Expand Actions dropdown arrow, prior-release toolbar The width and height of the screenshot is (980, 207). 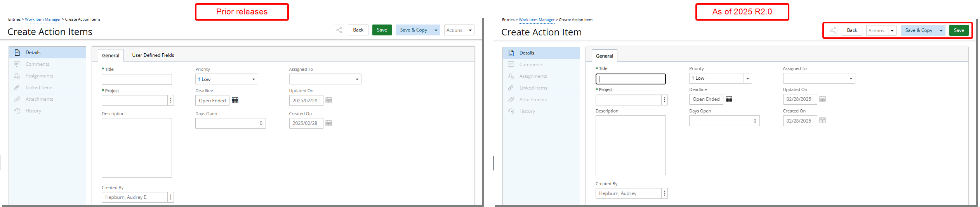[470, 30]
